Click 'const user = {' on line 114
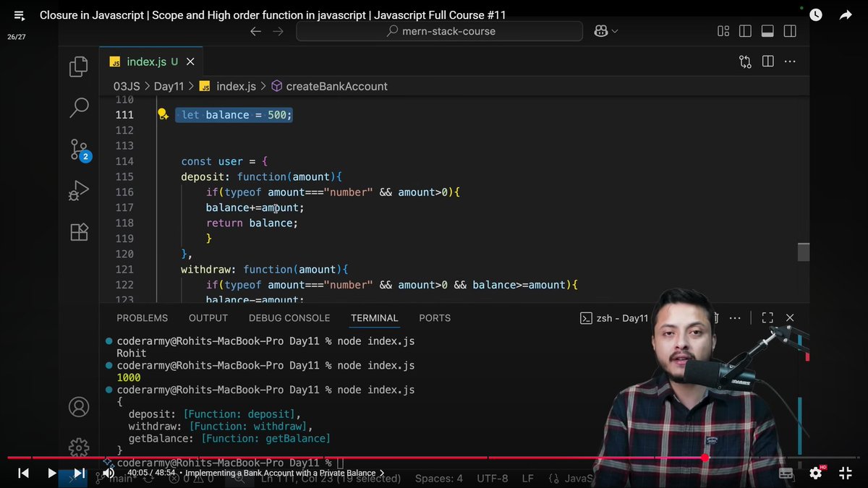Viewport: 868px width, 488px height. (224, 161)
